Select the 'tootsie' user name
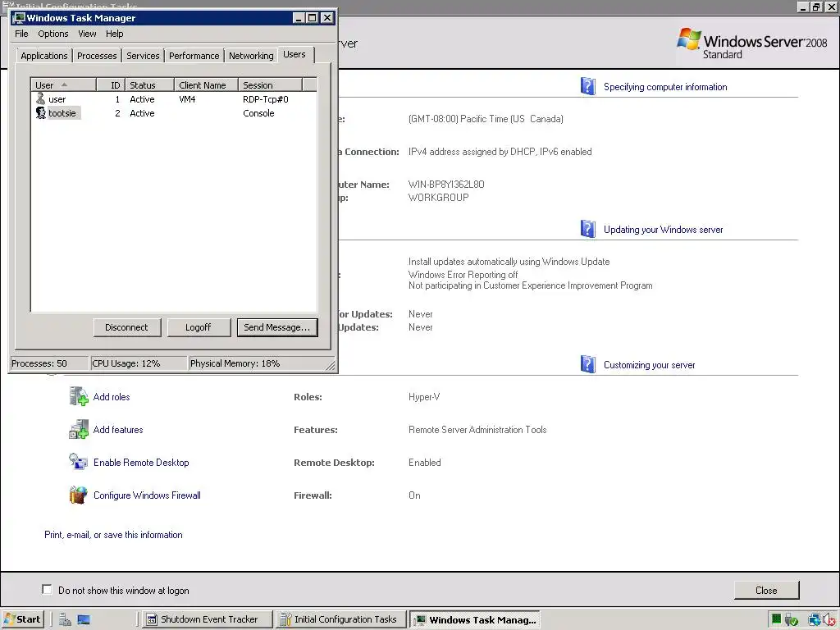The width and height of the screenshot is (840, 630). (62, 113)
